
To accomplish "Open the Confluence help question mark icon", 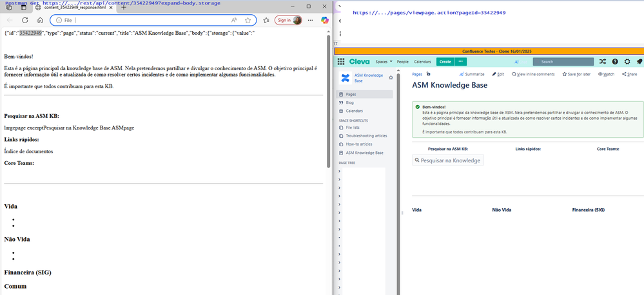I will 615,62.
